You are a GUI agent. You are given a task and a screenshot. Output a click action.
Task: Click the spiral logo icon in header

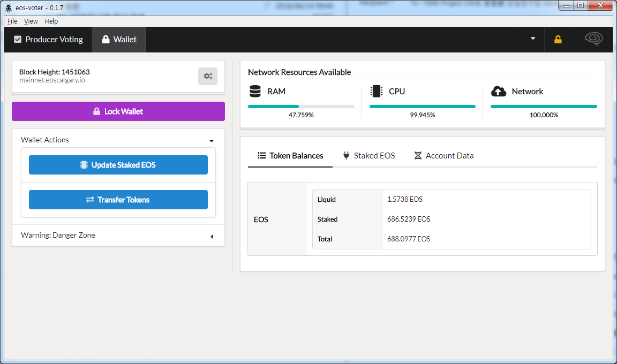tap(594, 39)
